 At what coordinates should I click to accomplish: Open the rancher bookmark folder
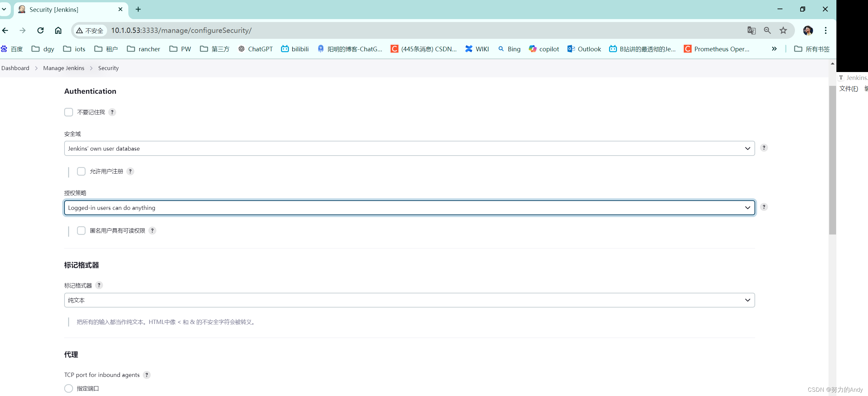(x=143, y=49)
